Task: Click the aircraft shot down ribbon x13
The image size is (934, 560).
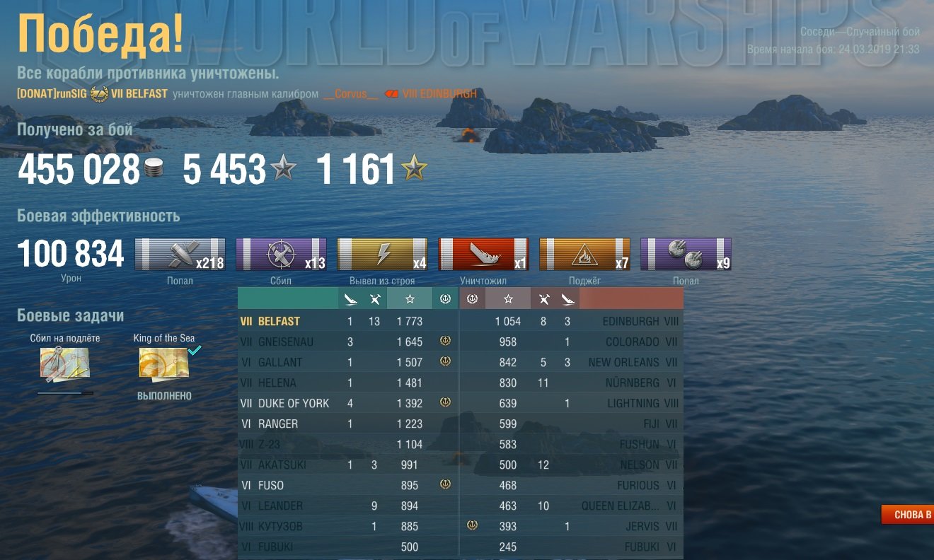Action: (281, 255)
